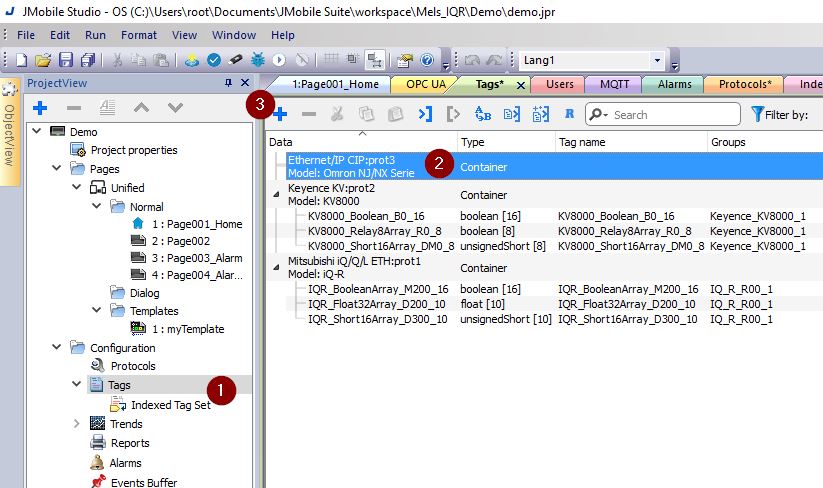Viewport: 823px width, 488px height.
Task: Sort by the Tag name column header
Action: click(631, 142)
